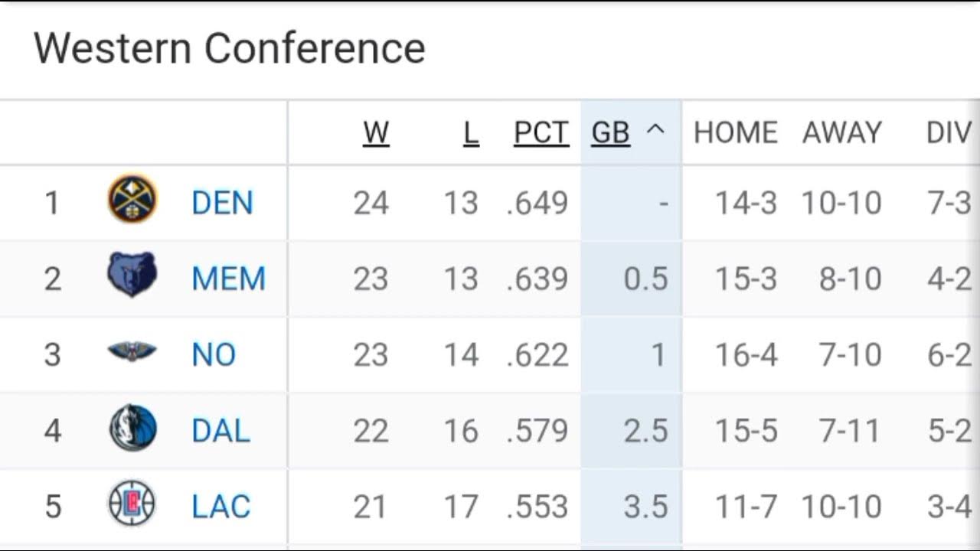
Task: Open the DEN team link
Action: 222,203
